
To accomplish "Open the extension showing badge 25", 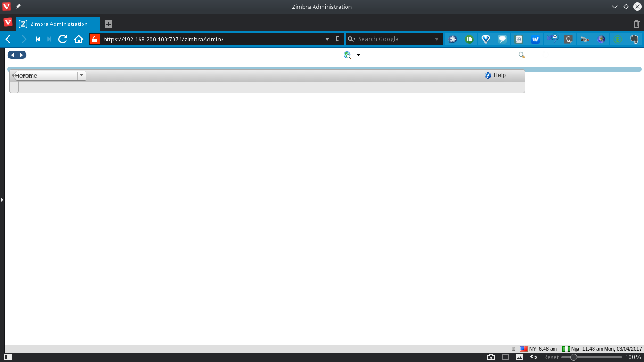I will click(x=552, y=39).
